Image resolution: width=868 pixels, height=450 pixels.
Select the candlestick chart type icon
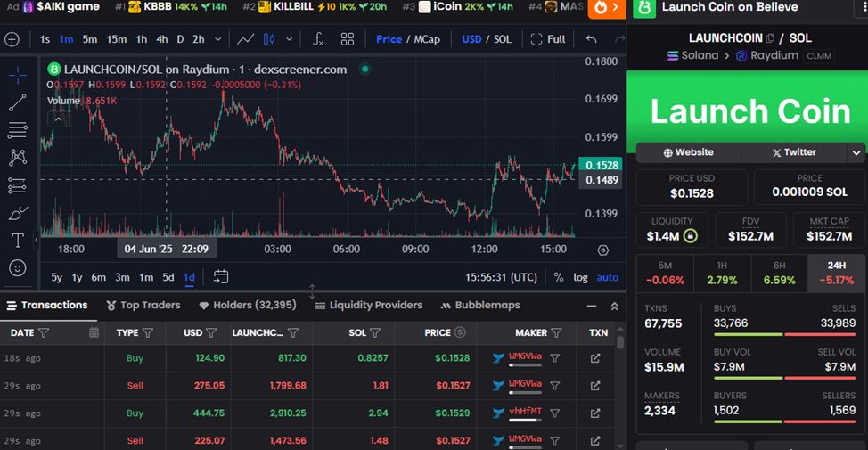click(269, 39)
